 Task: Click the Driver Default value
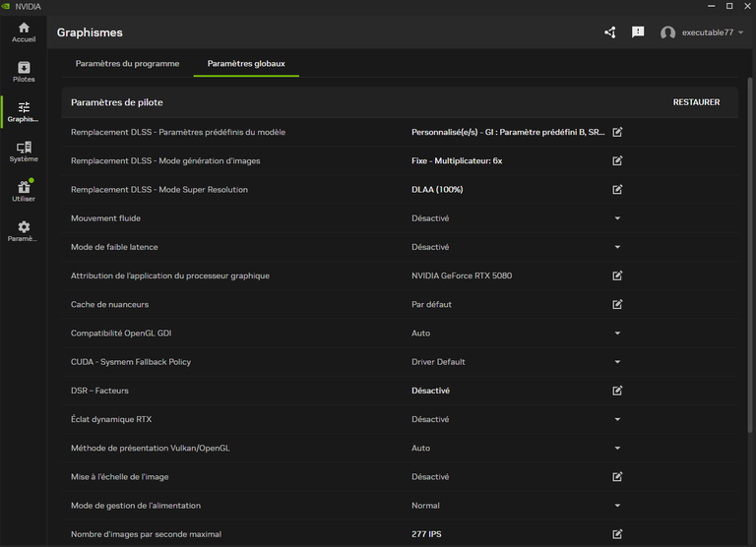(x=438, y=362)
